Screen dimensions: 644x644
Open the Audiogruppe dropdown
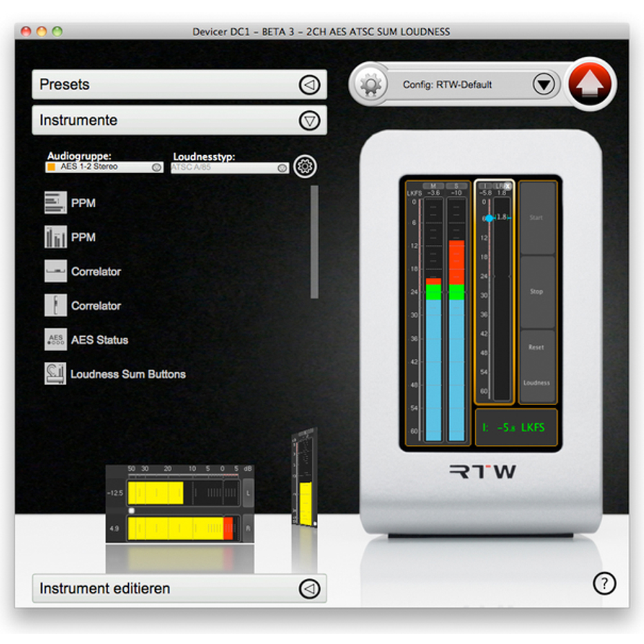(104, 167)
